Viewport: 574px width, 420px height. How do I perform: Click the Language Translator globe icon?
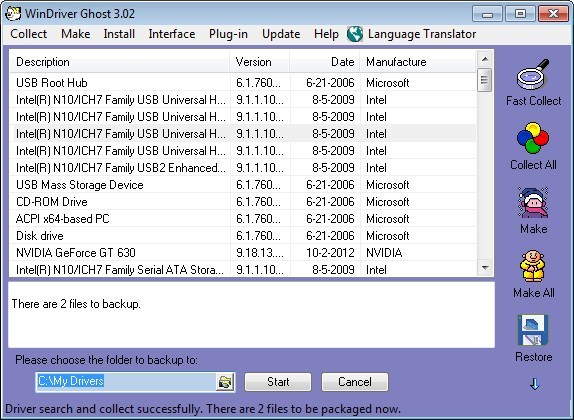pos(355,34)
